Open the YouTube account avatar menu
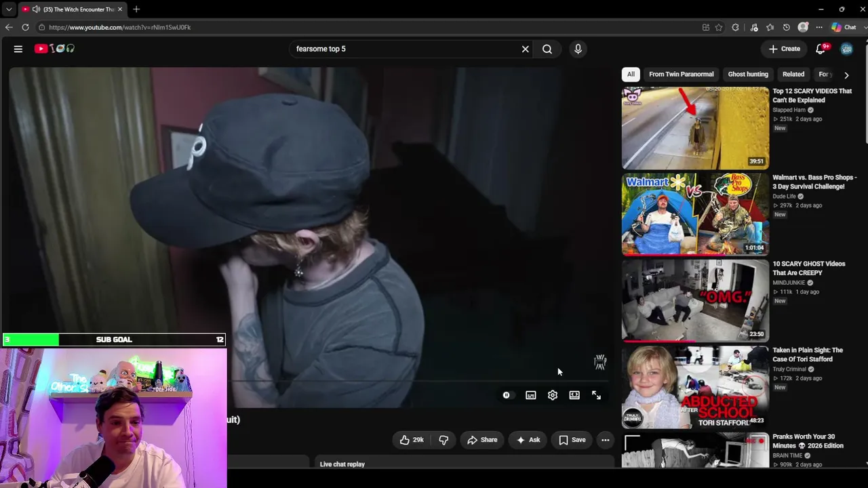The image size is (868, 488). pos(846,49)
